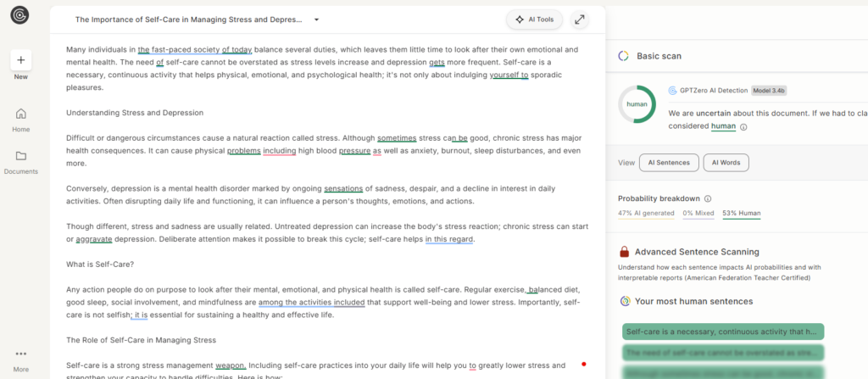Click underlined phrase 'in this regard'
This screenshot has height=379, width=868.
pos(449,239)
